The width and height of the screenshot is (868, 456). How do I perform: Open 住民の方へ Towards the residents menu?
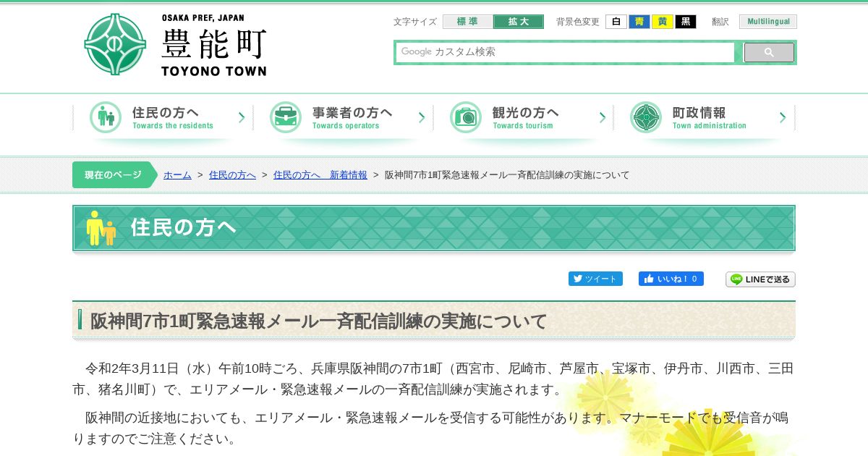pyautogui.click(x=163, y=118)
